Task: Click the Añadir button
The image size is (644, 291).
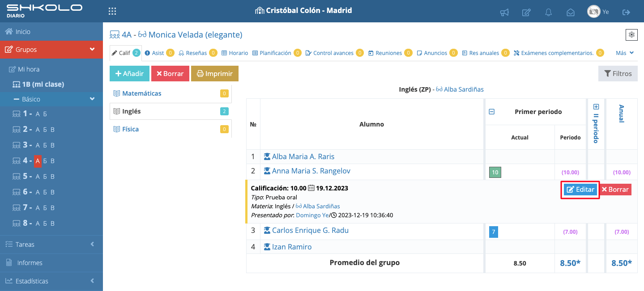Action: click(x=129, y=74)
